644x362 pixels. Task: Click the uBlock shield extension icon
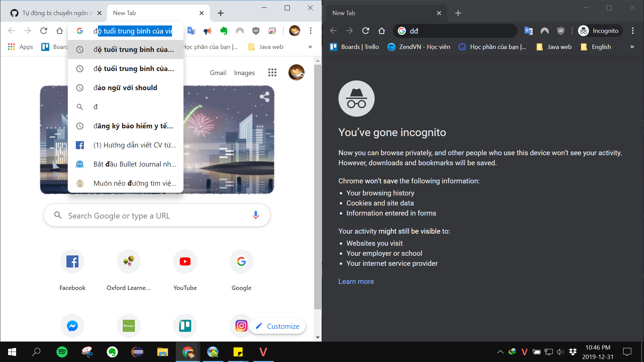pyautogui.click(x=256, y=31)
